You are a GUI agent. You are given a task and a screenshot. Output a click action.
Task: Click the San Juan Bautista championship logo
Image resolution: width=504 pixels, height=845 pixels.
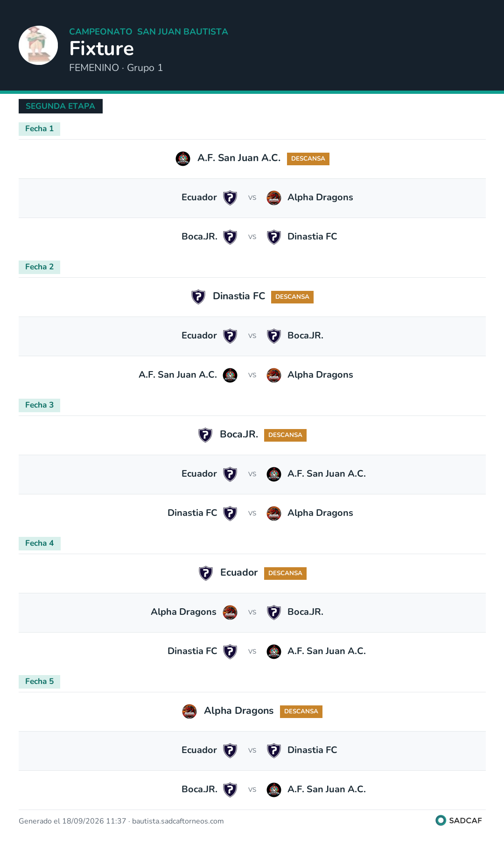click(38, 45)
